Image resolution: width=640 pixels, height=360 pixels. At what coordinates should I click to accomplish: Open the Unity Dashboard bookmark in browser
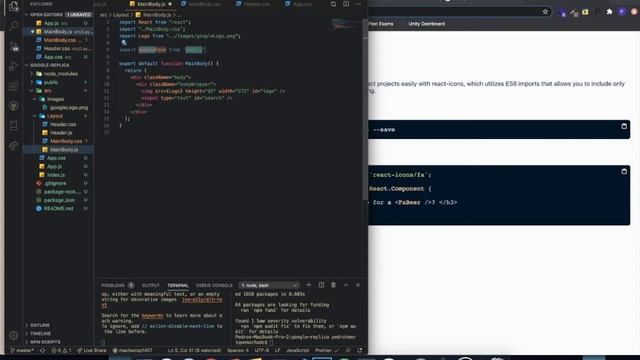click(427, 24)
